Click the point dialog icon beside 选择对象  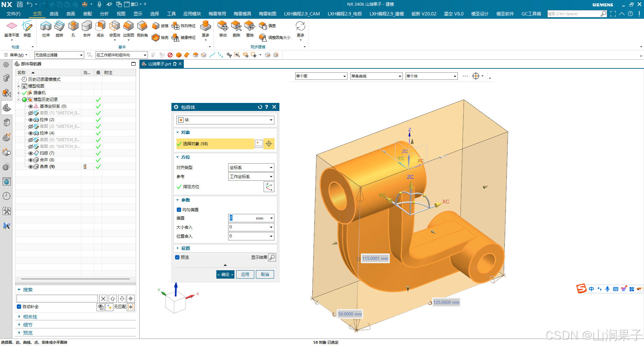[x=259, y=144]
